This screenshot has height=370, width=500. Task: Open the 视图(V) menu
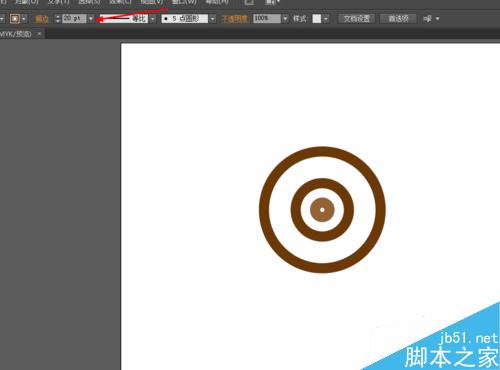[x=152, y=2]
